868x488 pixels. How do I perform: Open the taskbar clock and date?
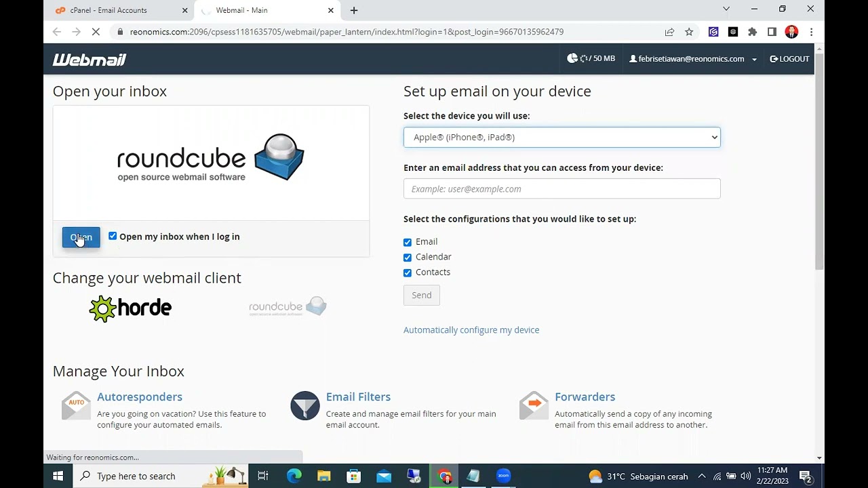point(773,476)
